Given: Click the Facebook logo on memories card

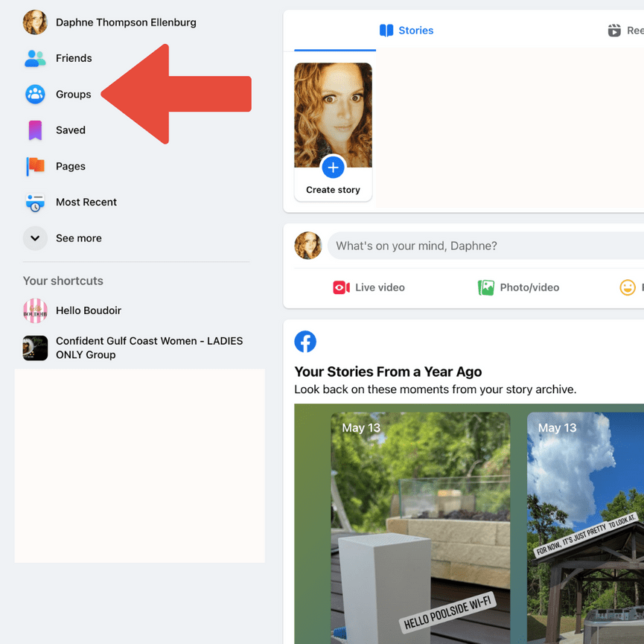Looking at the screenshot, I should point(305,342).
